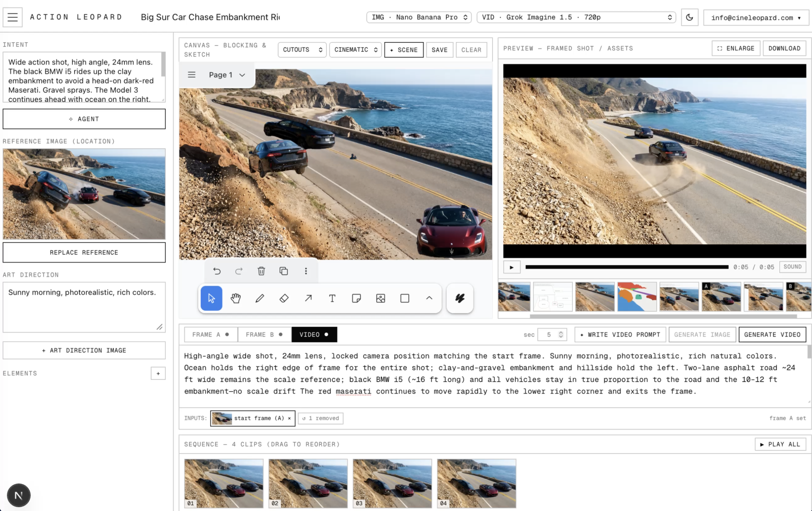This screenshot has height=511, width=812.
Task: Click Replace Reference button
Action: 84,252
